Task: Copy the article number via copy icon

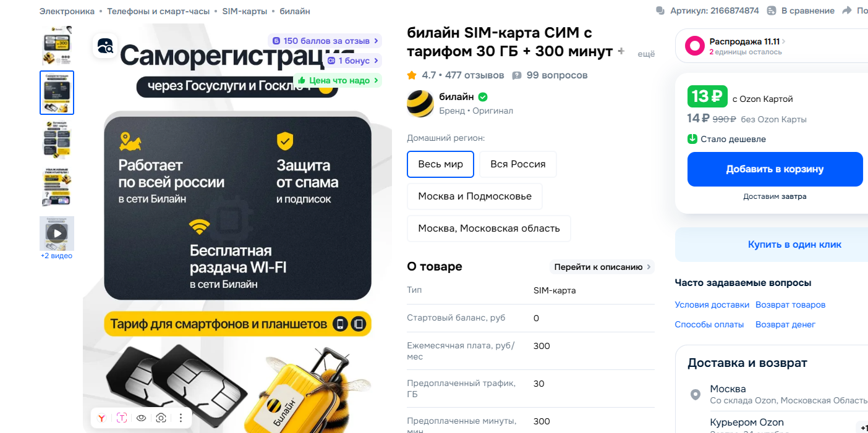Action: [660, 11]
